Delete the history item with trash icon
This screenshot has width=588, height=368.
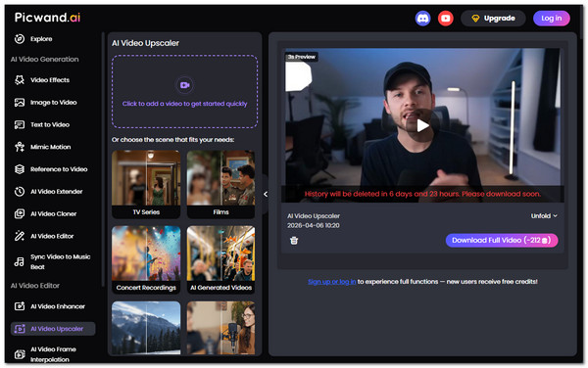point(294,241)
